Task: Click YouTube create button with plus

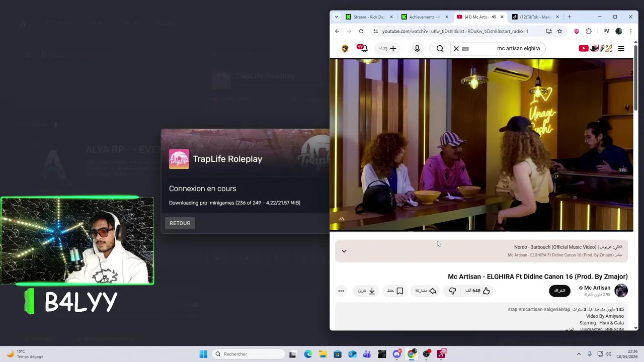Action: (x=388, y=48)
